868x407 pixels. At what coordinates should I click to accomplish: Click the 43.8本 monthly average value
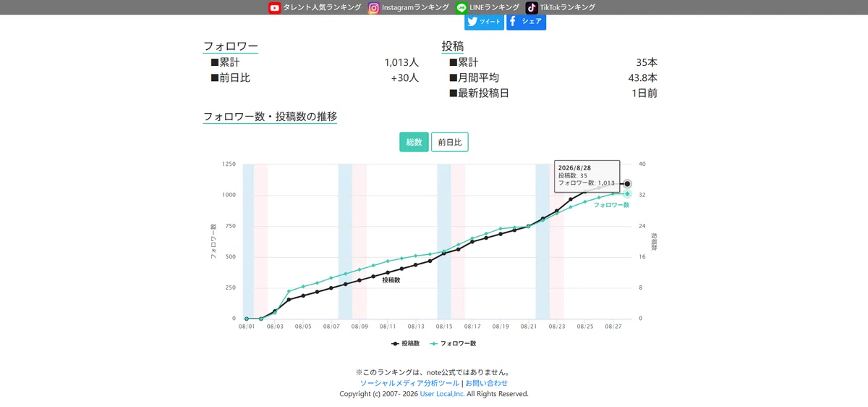click(643, 77)
